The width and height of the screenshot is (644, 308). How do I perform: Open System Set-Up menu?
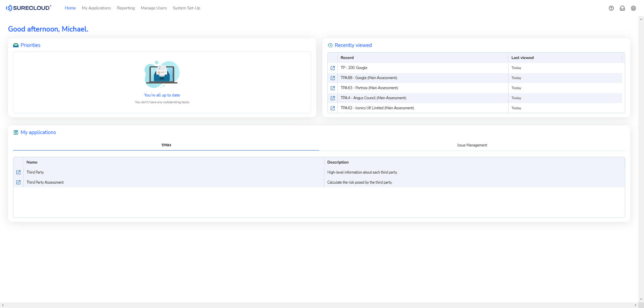(186, 8)
